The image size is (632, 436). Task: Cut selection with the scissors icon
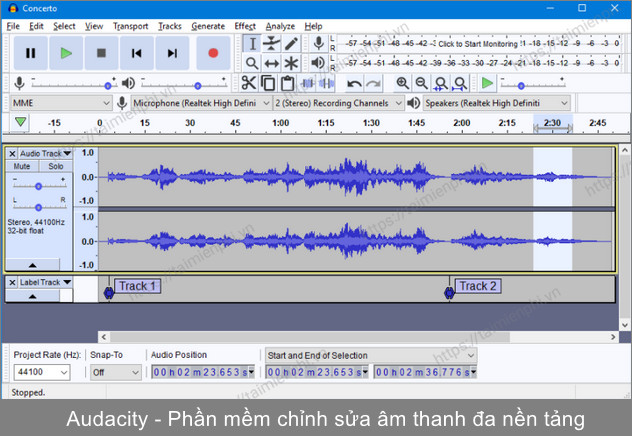[249, 83]
